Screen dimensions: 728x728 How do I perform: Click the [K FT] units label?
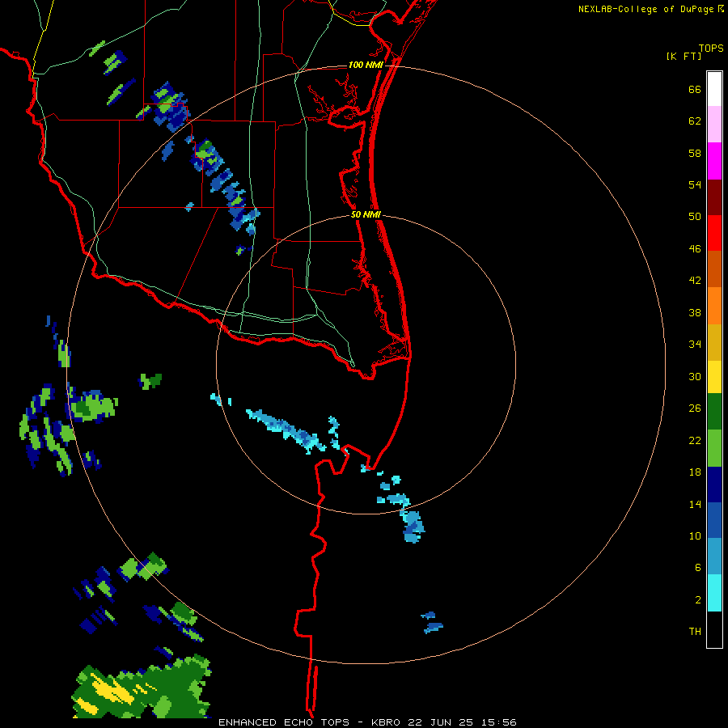coord(684,56)
